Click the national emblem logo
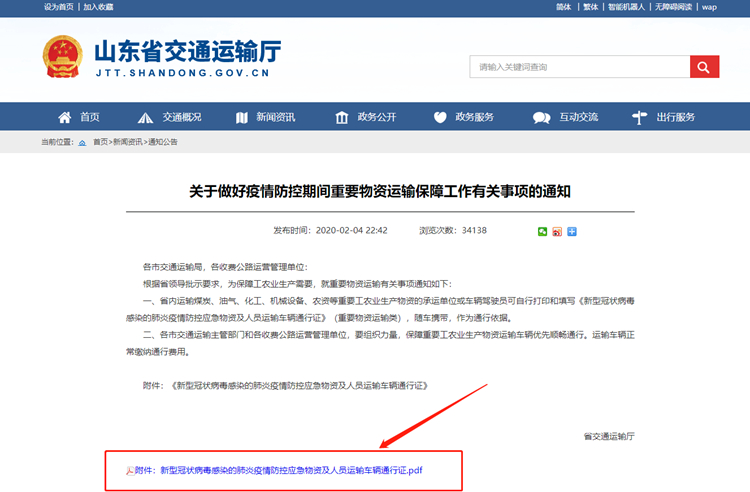 (x=62, y=56)
